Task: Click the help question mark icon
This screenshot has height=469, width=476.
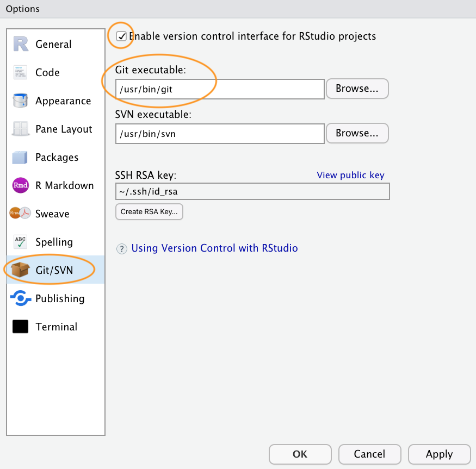Action: 122,249
